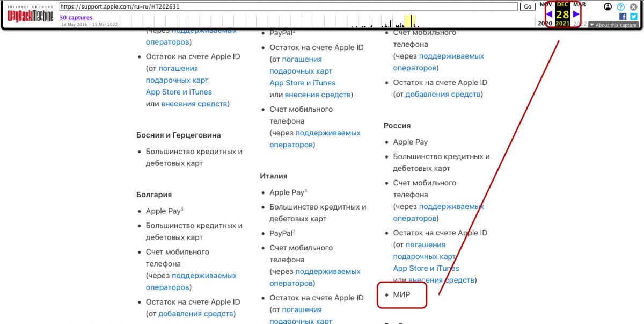Select 'Apple Pay' item under Россия
The image size is (644, 324).
(411, 142)
